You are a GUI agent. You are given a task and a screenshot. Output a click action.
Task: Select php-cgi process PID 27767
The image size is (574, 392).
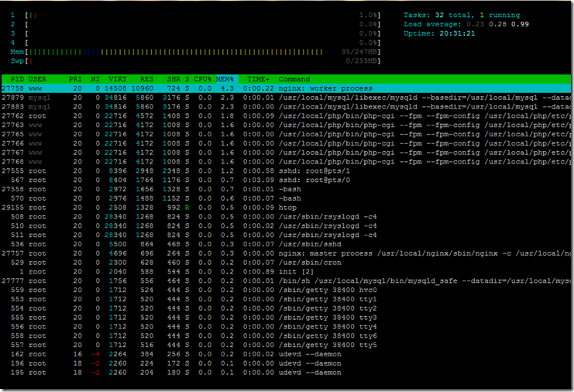click(x=286, y=153)
